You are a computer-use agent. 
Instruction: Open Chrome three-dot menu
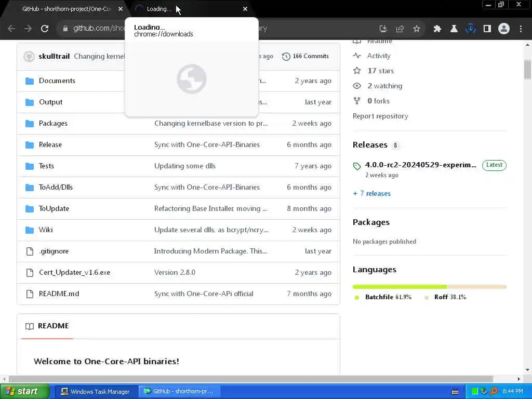click(521, 29)
